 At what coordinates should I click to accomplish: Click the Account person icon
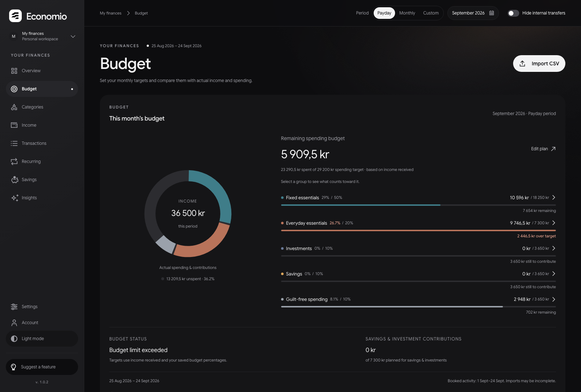(x=14, y=323)
